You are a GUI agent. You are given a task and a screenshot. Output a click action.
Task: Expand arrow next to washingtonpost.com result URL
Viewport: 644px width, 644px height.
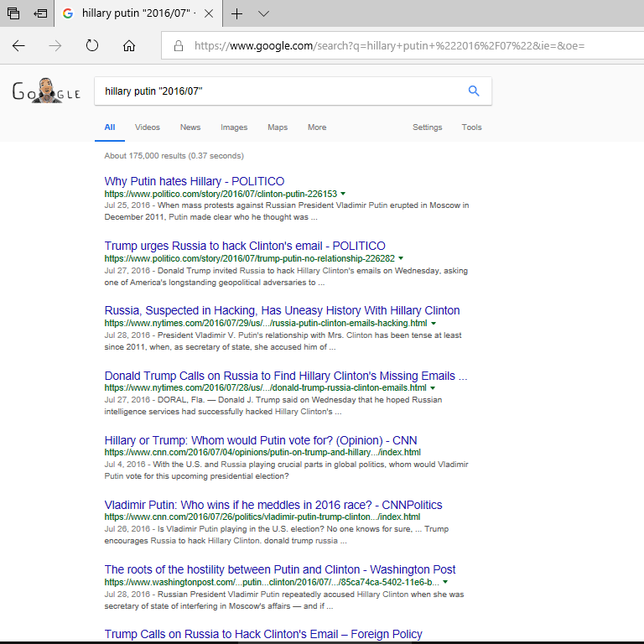pyautogui.click(x=445, y=582)
